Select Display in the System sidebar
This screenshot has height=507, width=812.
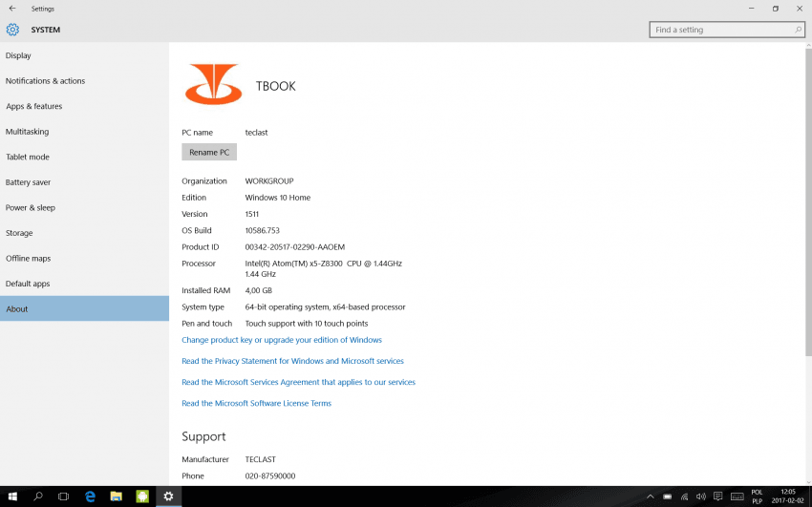pyautogui.click(x=18, y=55)
